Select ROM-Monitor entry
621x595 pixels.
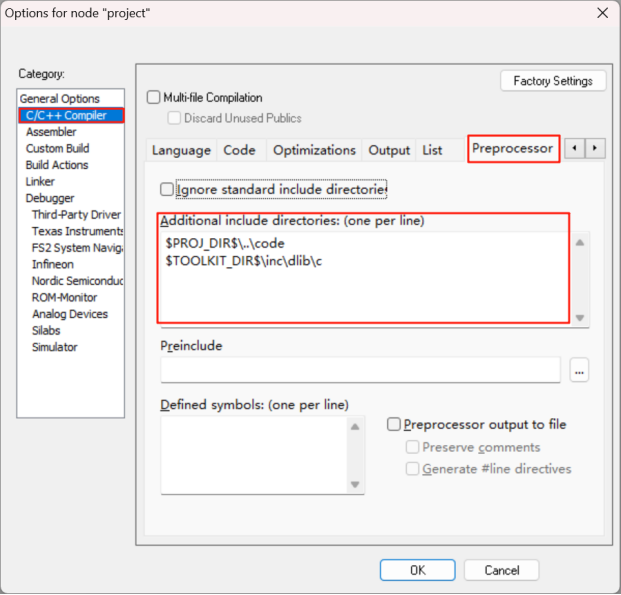coord(64,298)
